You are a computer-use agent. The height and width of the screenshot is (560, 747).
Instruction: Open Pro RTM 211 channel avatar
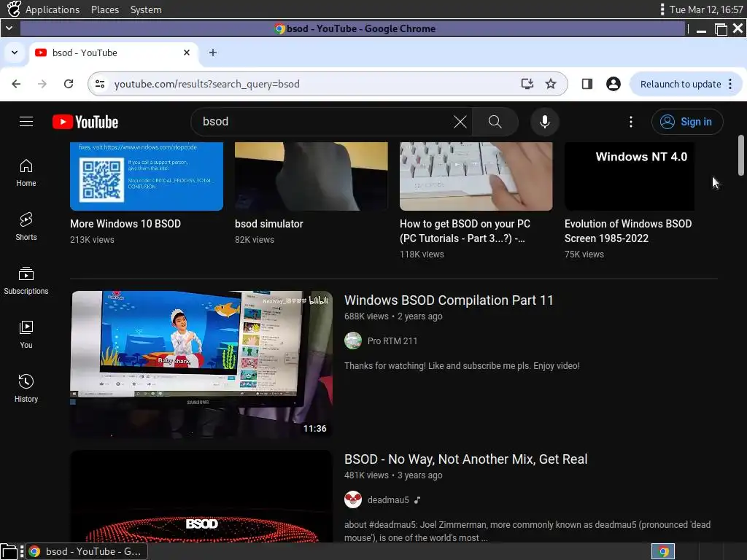coord(353,341)
